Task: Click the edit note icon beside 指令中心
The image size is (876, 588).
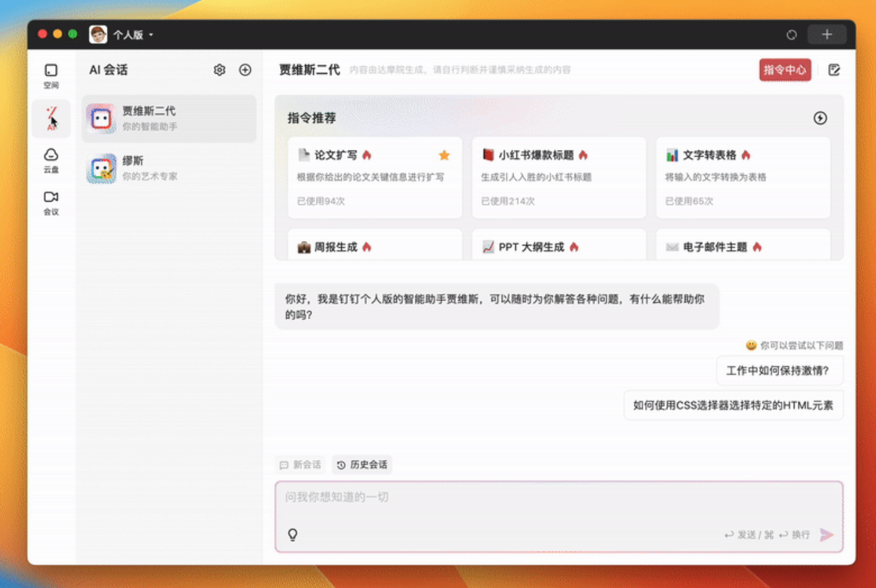Action: (x=834, y=70)
